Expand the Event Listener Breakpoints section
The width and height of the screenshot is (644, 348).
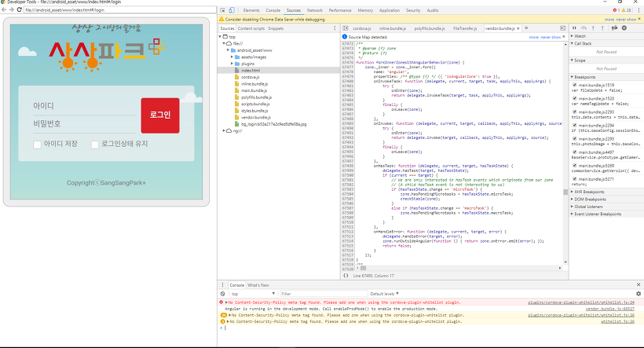coord(606,214)
